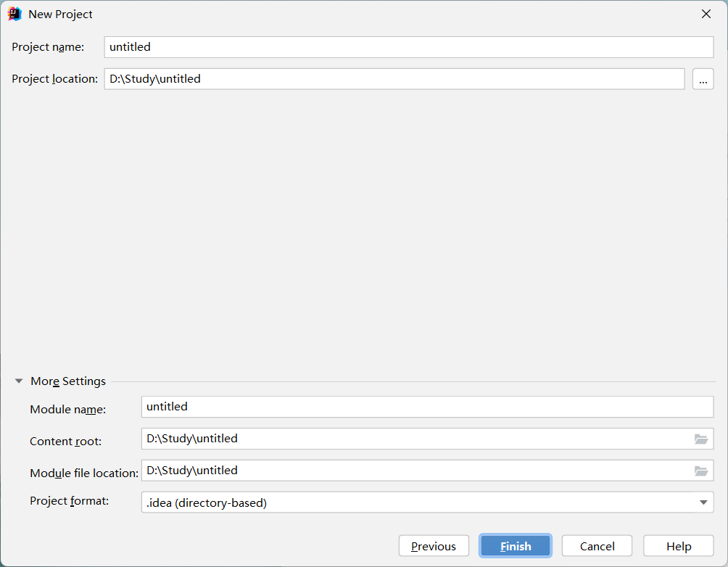Open the browse (...) button for Project location

point(703,79)
